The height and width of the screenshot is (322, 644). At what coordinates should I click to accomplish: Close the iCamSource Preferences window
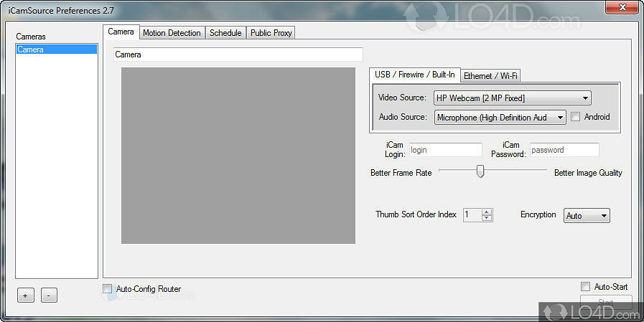click(x=622, y=7)
